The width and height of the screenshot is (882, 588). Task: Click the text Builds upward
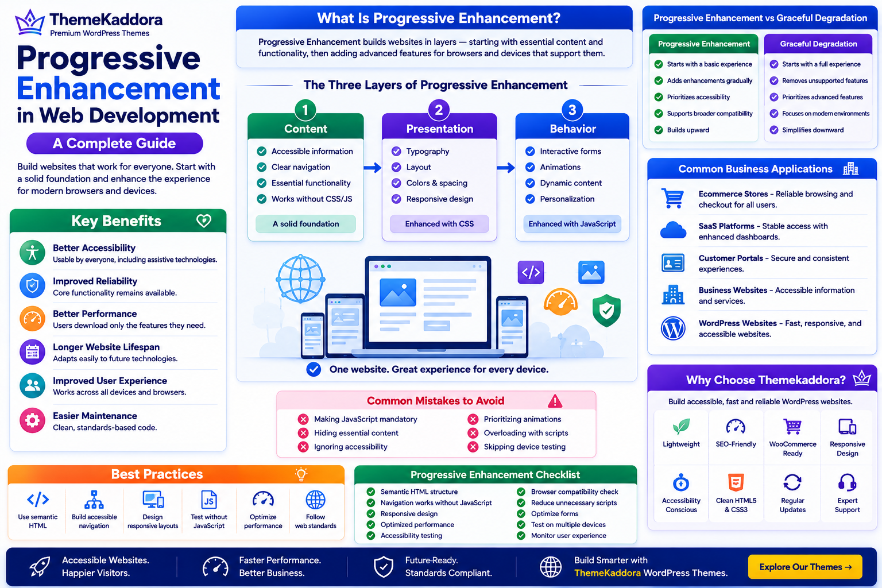pyautogui.click(x=688, y=130)
